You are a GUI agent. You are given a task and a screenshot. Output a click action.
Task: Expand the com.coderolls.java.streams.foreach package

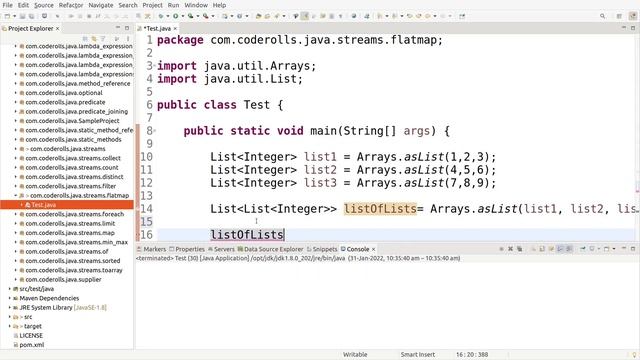click(x=16, y=214)
